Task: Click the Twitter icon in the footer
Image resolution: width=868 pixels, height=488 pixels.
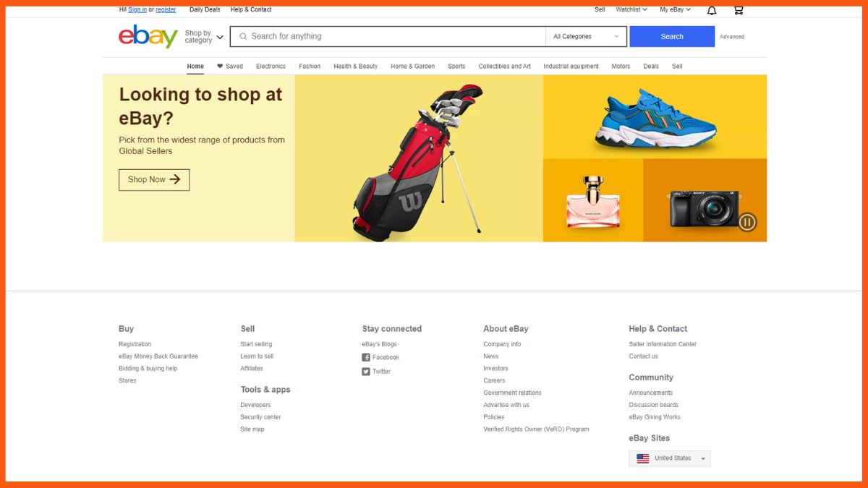Action: point(366,372)
